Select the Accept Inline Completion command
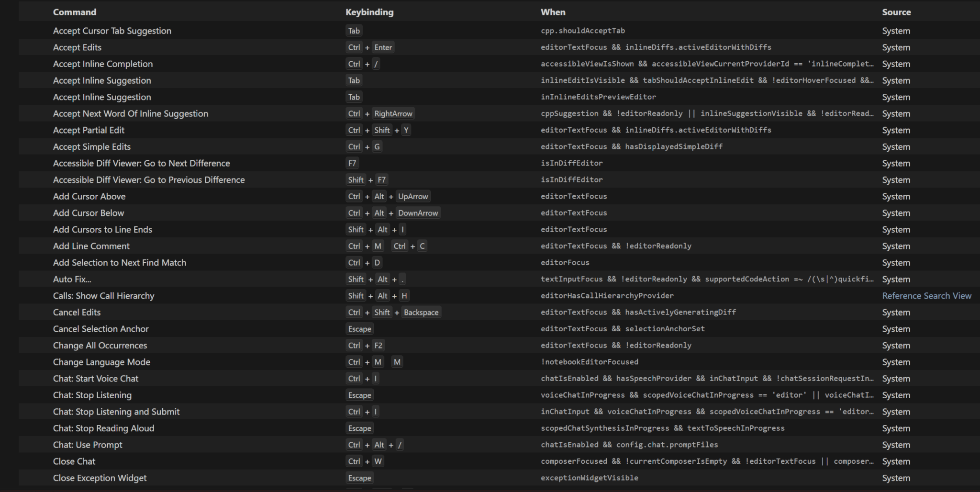The image size is (980, 492). pyautogui.click(x=103, y=64)
